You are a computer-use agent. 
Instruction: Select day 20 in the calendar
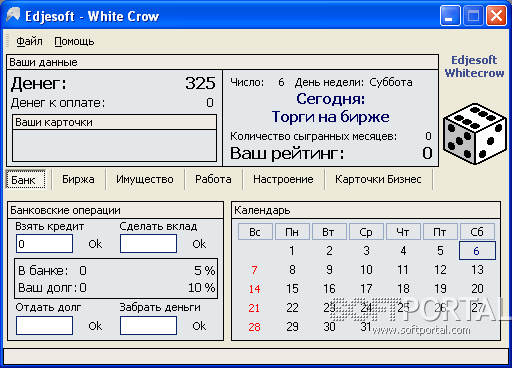click(x=477, y=289)
